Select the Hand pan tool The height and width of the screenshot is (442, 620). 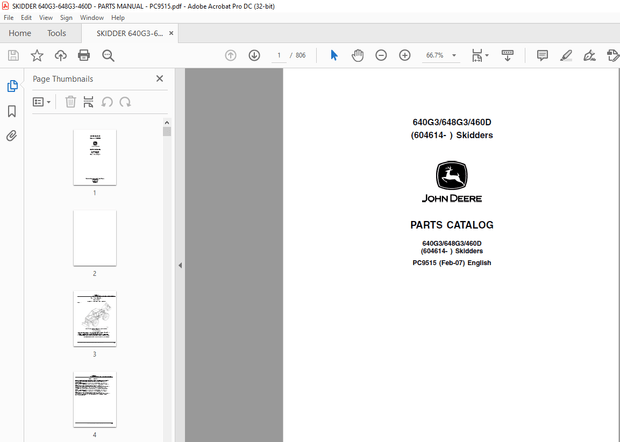tap(357, 55)
